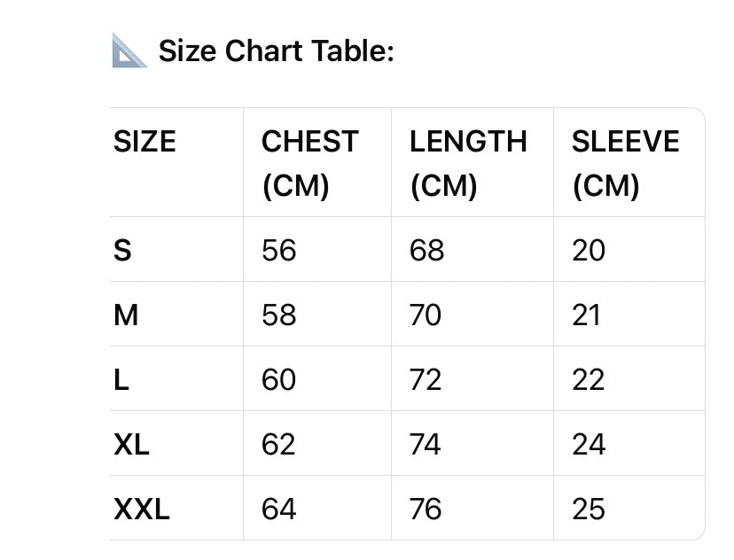Screen dimensions: 734x560
Task: Click the L size row label
Action: (x=121, y=380)
